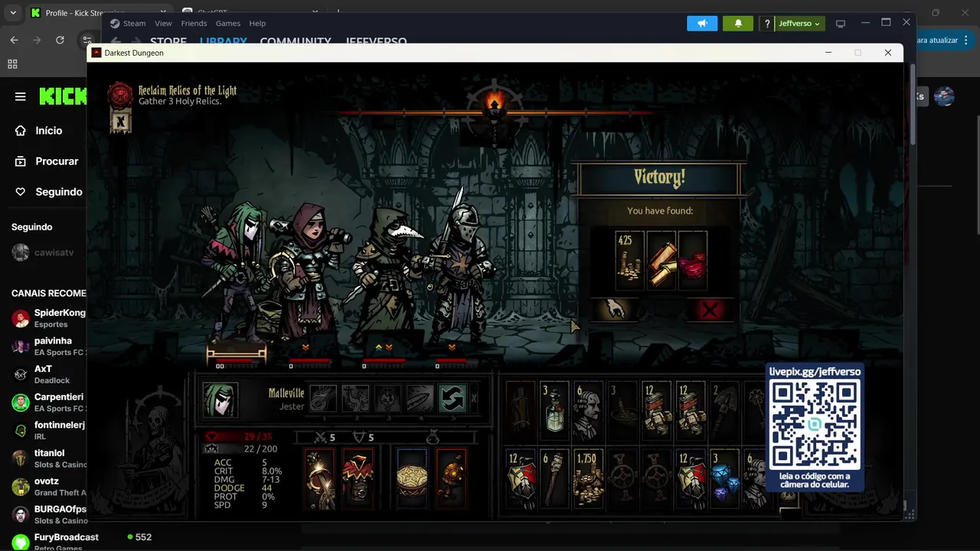
Task: Select the portrait bust beside the holy water
Action: click(x=588, y=412)
